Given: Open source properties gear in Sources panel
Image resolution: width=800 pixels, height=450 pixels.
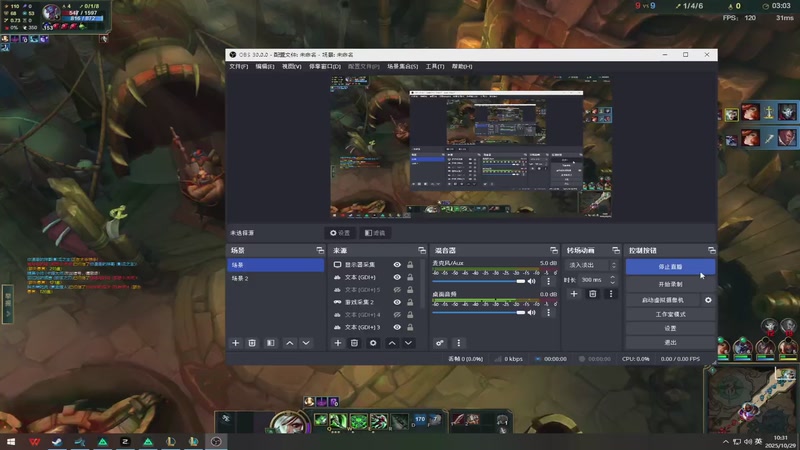Looking at the screenshot, I should coord(373,343).
